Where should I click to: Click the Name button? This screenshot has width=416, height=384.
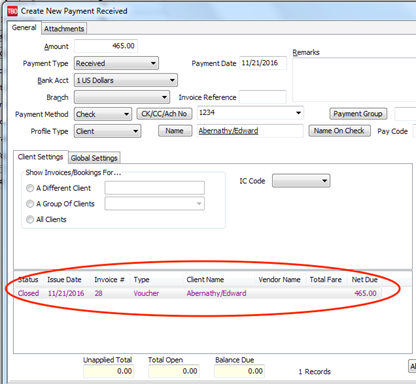[x=175, y=131]
